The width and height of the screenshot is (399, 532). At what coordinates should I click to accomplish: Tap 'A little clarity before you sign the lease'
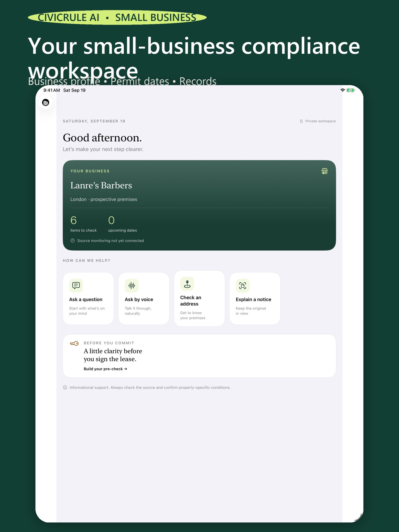tap(113, 355)
